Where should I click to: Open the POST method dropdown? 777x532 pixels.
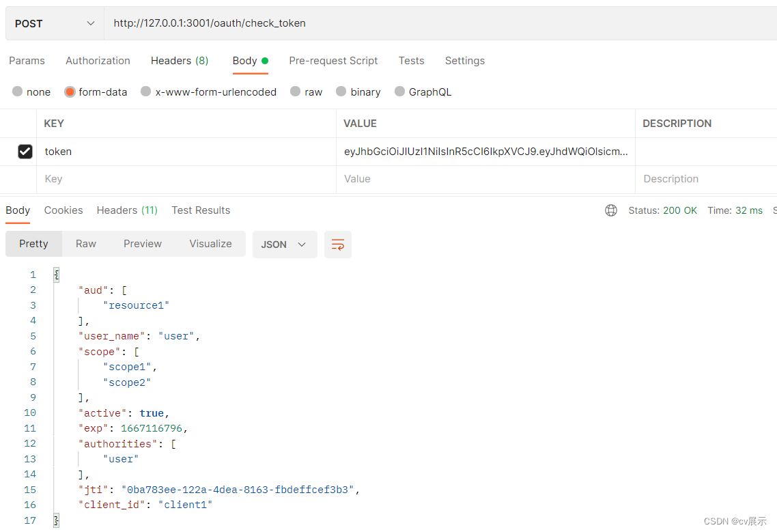click(x=55, y=23)
